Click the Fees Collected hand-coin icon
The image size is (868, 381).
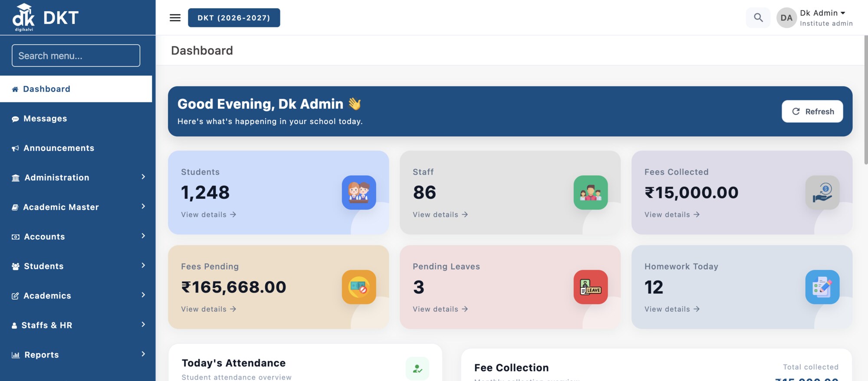(x=822, y=192)
